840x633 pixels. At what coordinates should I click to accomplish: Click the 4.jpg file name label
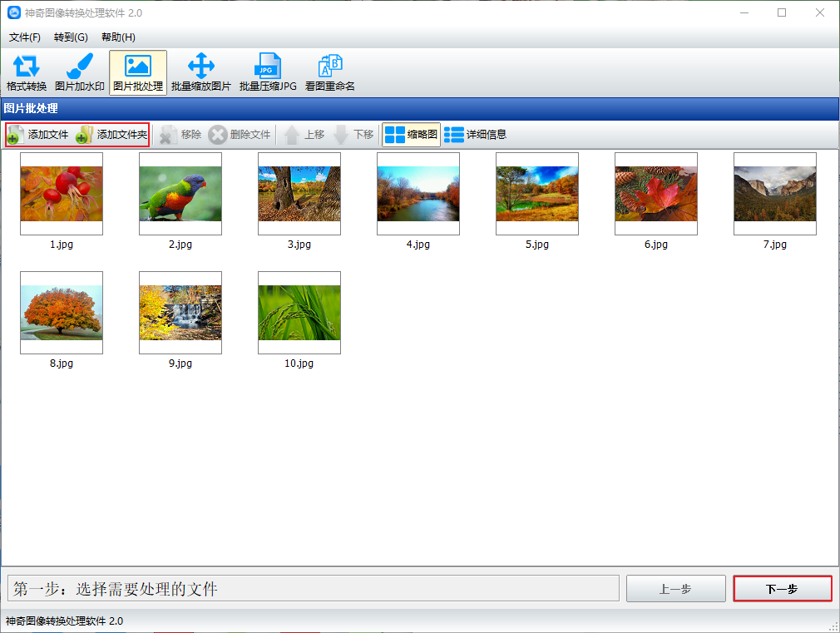click(418, 245)
